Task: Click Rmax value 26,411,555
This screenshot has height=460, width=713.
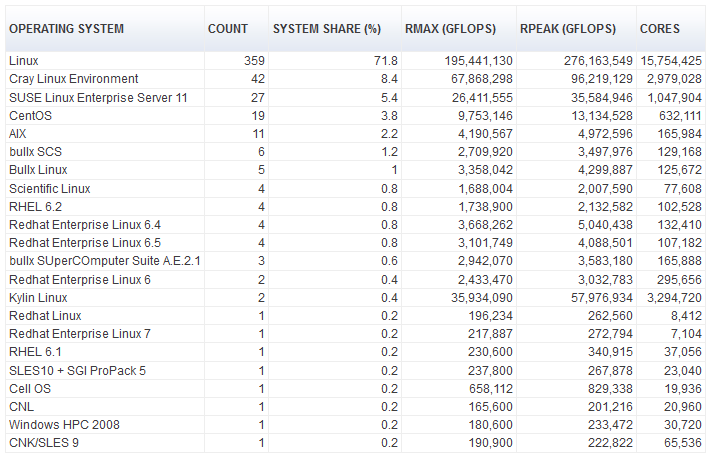Action: pos(482,98)
